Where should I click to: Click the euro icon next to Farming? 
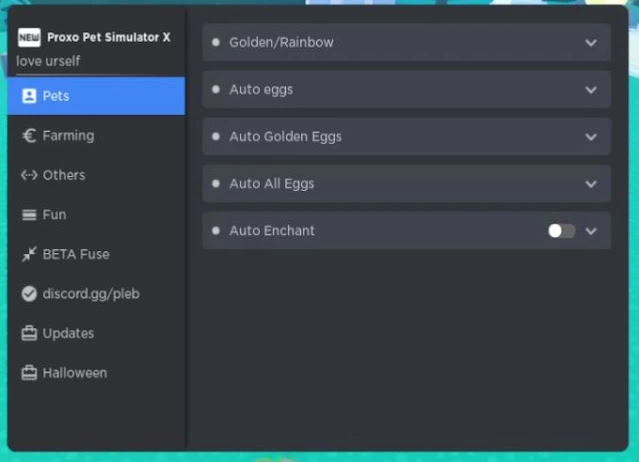[29, 136]
